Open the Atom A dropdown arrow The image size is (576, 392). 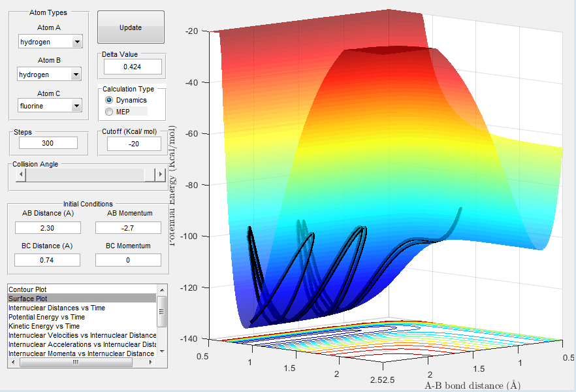77,42
